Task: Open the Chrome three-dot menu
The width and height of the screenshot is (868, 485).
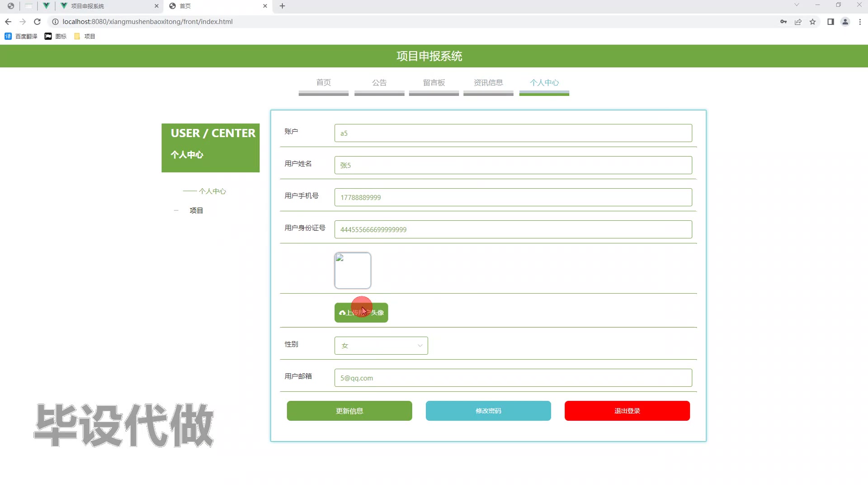Action: (x=860, y=22)
